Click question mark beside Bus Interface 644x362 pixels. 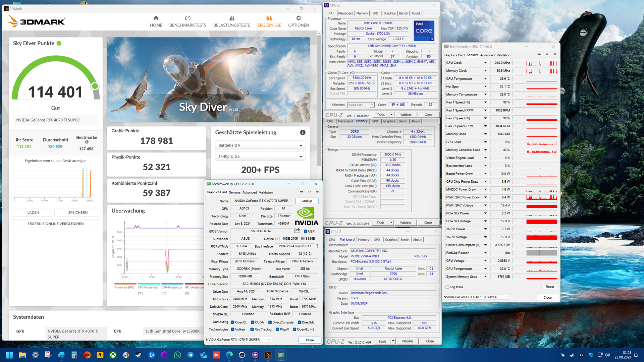(x=317, y=246)
